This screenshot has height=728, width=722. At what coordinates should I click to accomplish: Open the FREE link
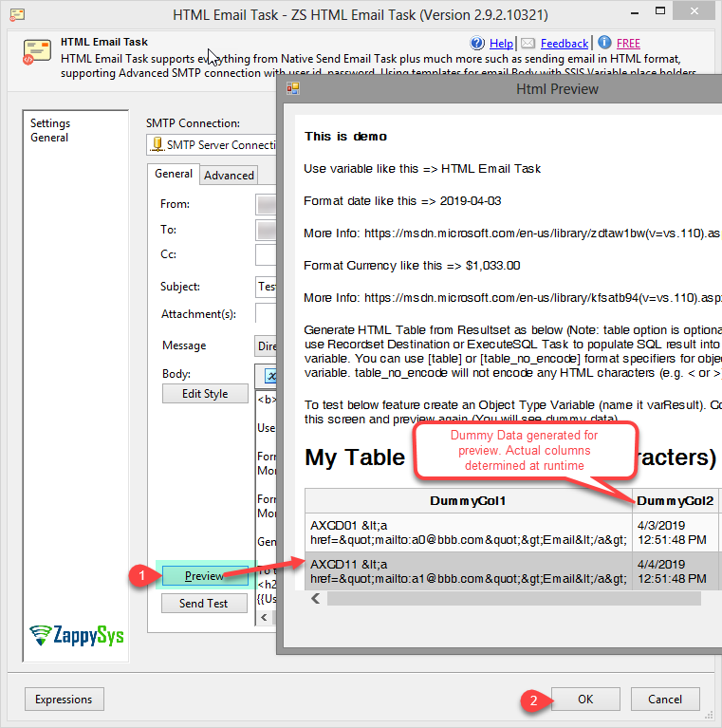coord(628,44)
